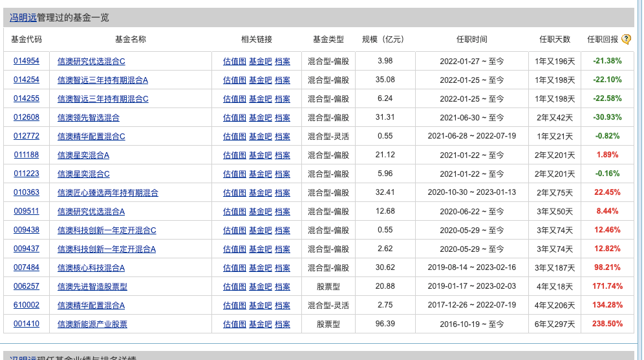Click fund code 009511
Image resolution: width=644 pixels, height=360 pixels.
point(27,212)
